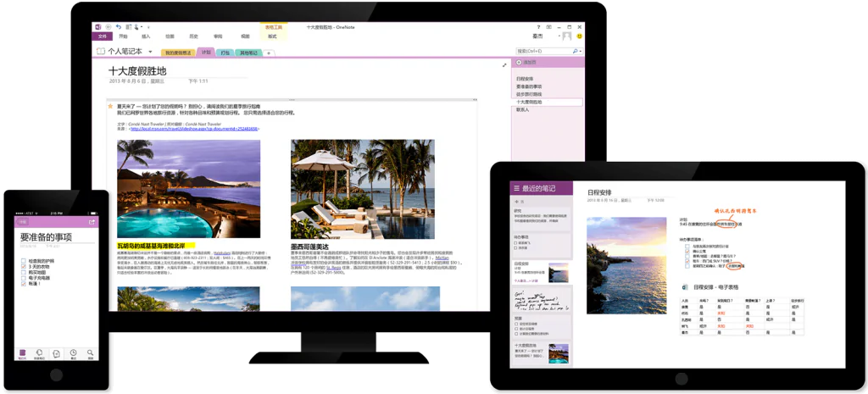
Task: Uncheck 3 天的衣物 on the phone list
Action: [x=23, y=267]
